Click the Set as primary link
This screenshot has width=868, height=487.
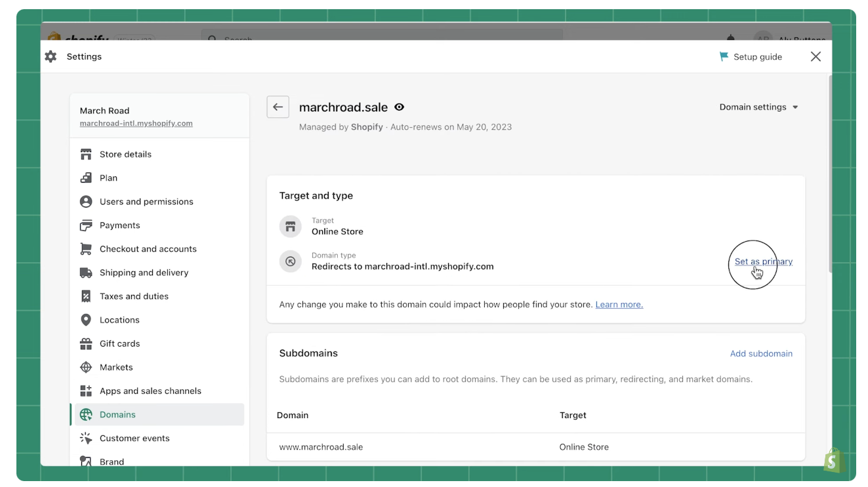click(x=763, y=262)
